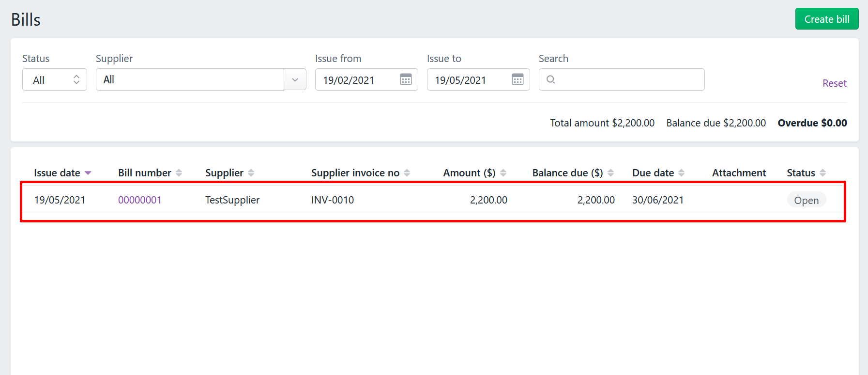Open the Issue from calendar picker icon
This screenshot has height=375, width=868.
pyautogui.click(x=406, y=79)
